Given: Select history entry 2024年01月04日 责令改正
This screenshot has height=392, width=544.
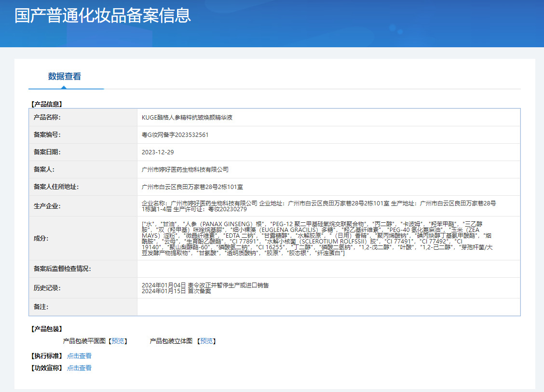Looking at the screenshot, I should point(205,285).
